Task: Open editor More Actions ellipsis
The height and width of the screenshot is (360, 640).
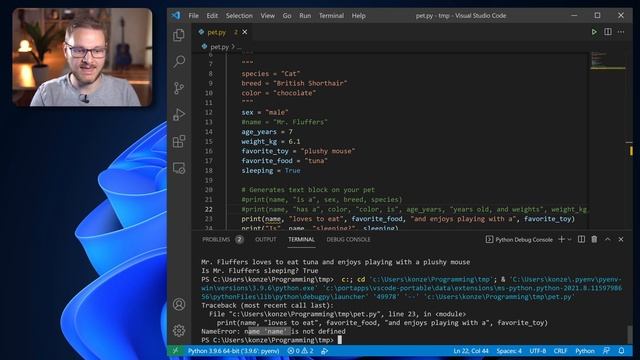Action: coord(621,32)
